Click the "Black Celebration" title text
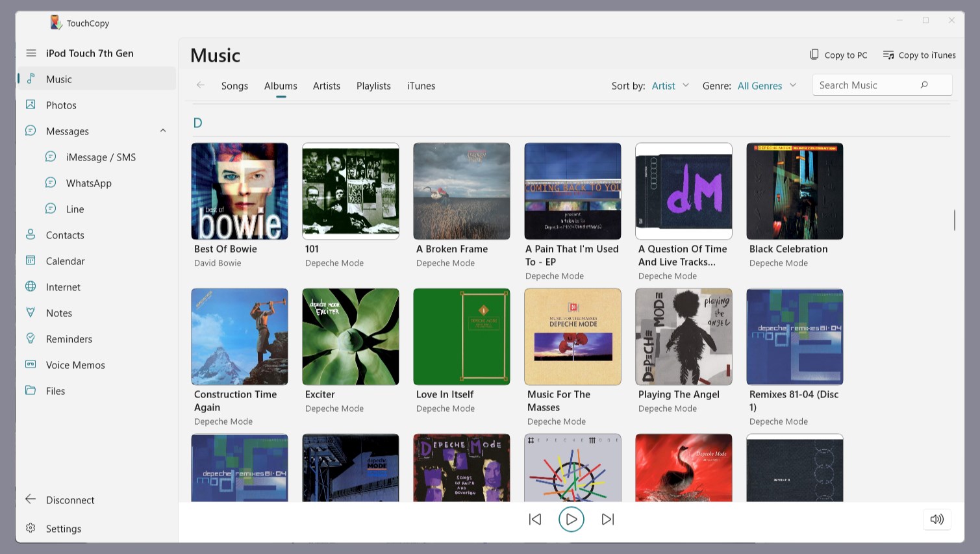This screenshot has height=554, width=980. pos(788,249)
